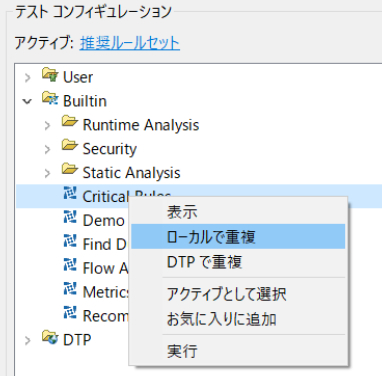382x376 pixels.
Task: Choose アクティブとして選択 menu entry
Action: (x=238, y=294)
